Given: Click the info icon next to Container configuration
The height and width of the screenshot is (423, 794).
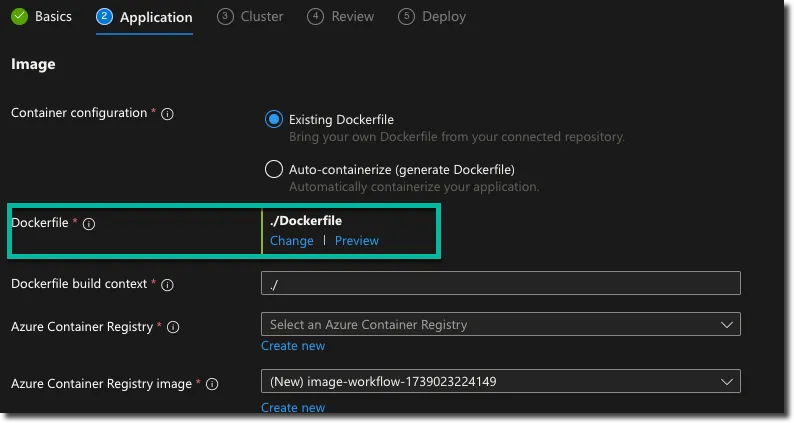Looking at the screenshot, I should coord(168,114).
